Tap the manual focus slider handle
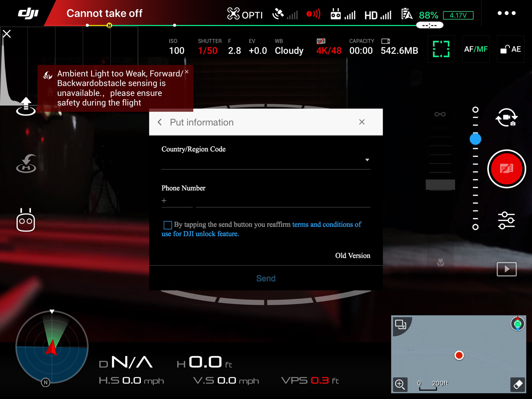532x399 pixels. point(440,185)
